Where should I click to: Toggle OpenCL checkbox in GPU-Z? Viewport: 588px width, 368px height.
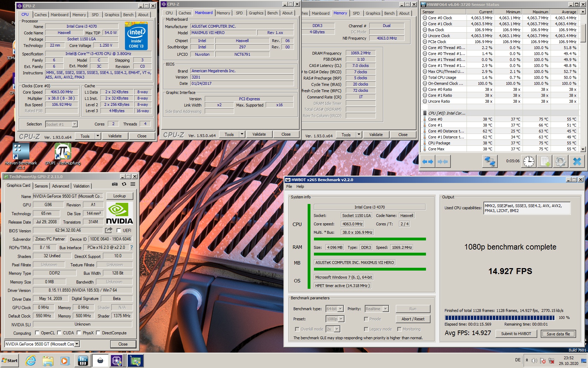(x=37, y=333)
